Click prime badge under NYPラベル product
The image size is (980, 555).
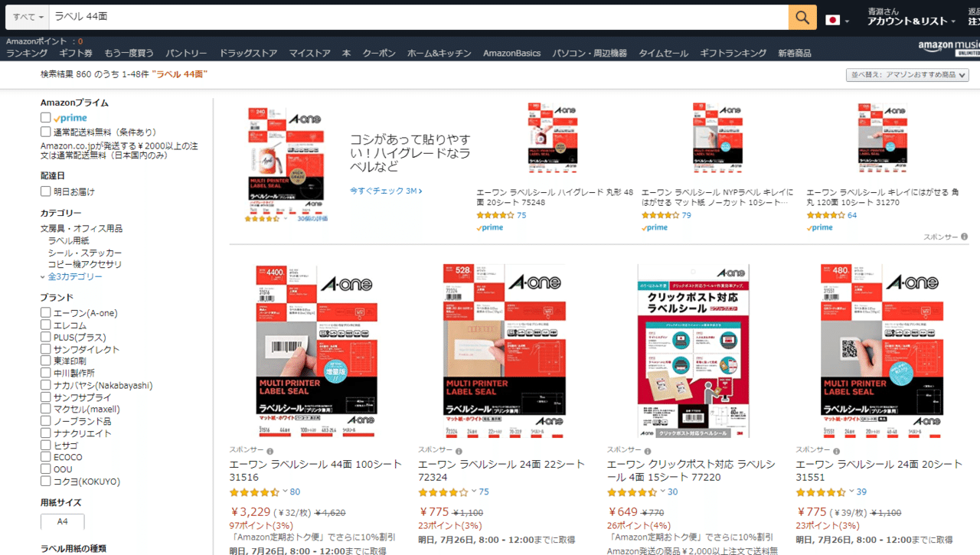(x=655, y=227)
